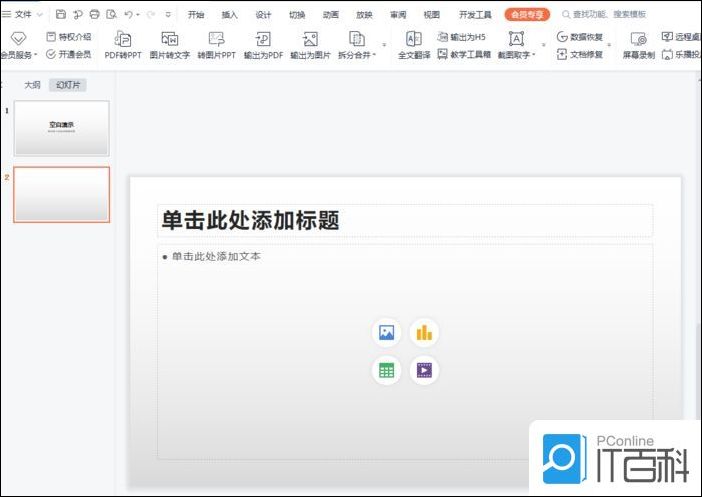Open the 全文翻译 translate tool
Screen dimensions: 702x497
point(413,39)
